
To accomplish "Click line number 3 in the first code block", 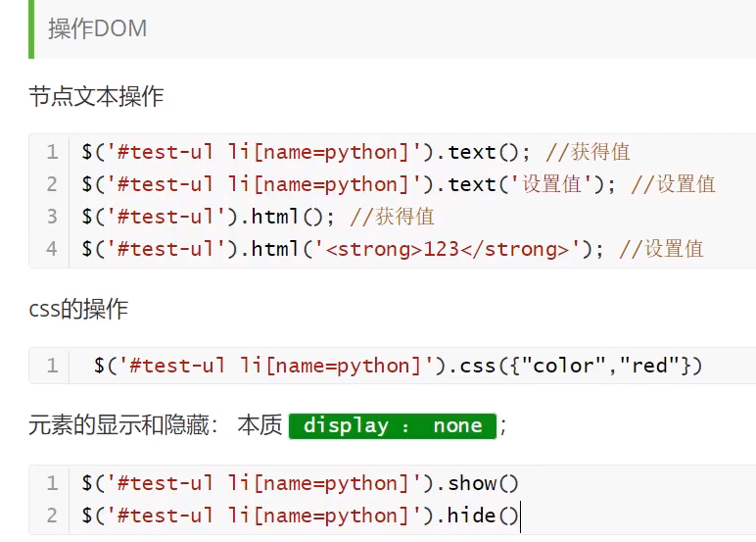I will point(51,217).
